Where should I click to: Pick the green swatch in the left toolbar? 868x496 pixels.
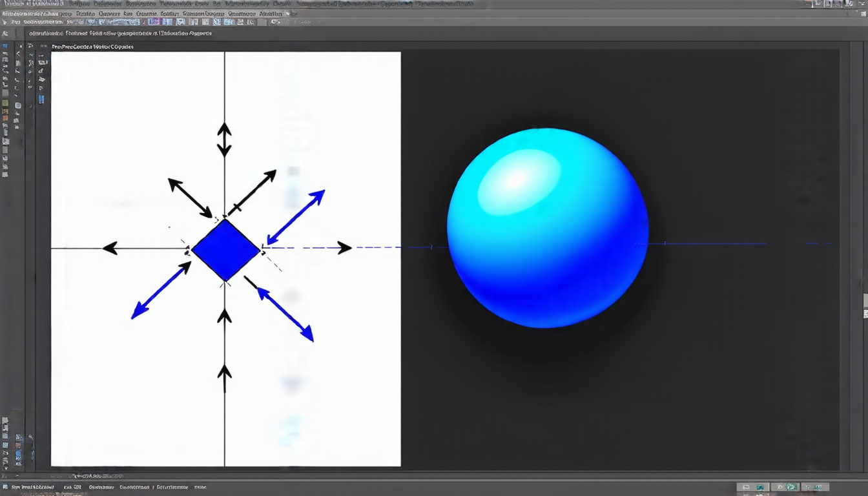[5, 103]
